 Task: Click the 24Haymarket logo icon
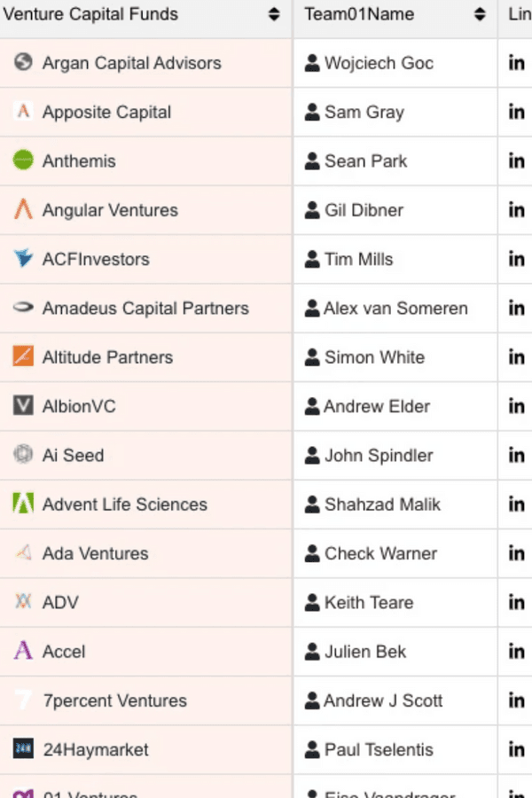(x=23, y=749)
